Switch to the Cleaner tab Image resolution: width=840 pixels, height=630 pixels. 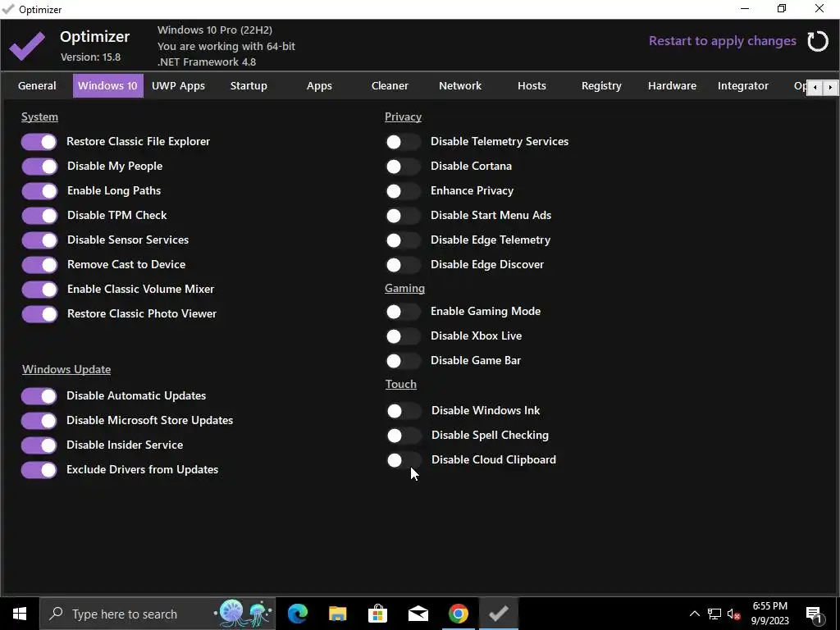[390, 85]
